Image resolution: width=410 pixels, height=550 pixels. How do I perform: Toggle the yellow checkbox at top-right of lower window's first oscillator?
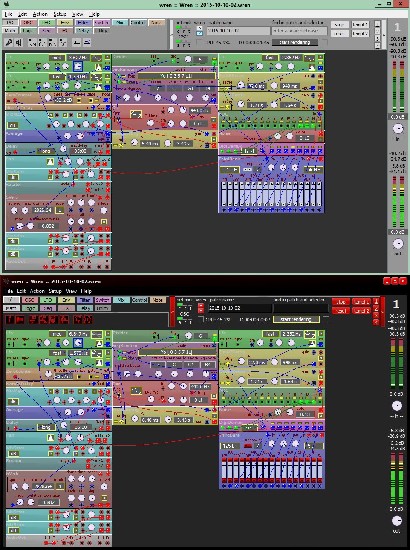[108, 334]
